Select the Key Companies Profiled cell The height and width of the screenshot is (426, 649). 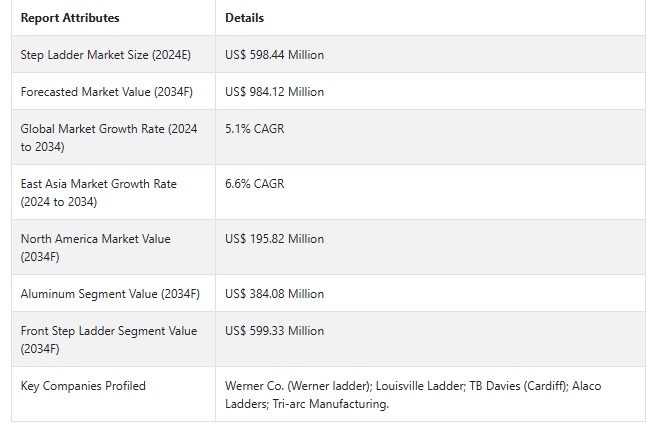point(83,386)
